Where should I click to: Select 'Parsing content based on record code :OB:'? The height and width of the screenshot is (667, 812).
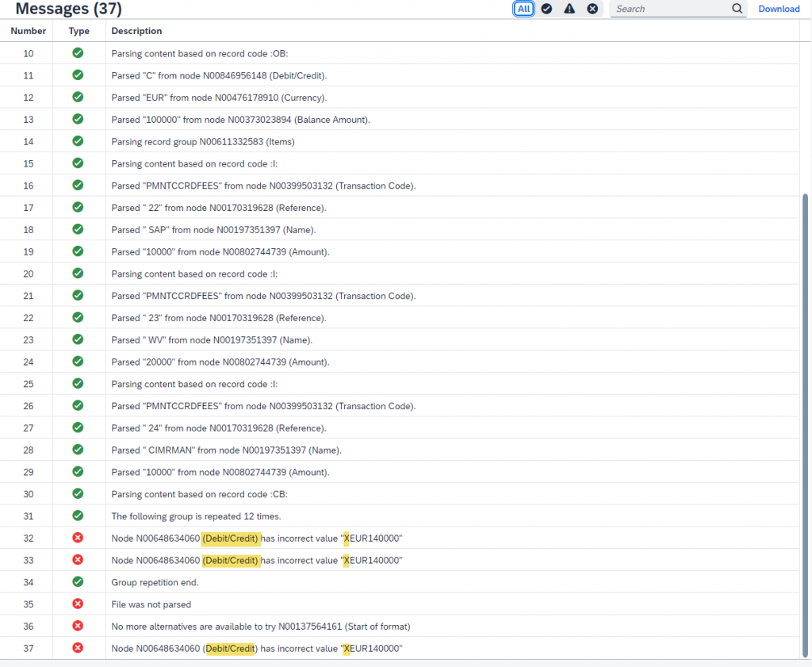pyautogui.click(x=199, y=53)
